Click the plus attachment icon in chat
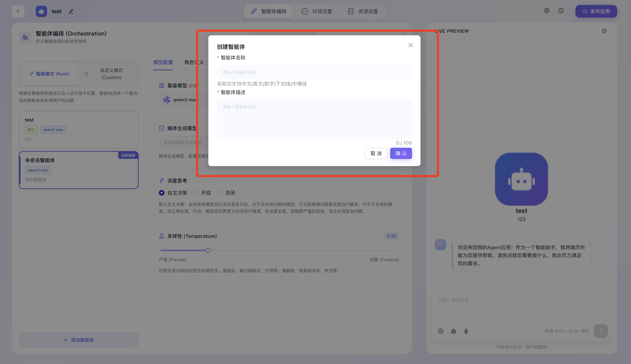Image resolution: width=631 pixels, height=364 pixels. [x=441, y=331]
